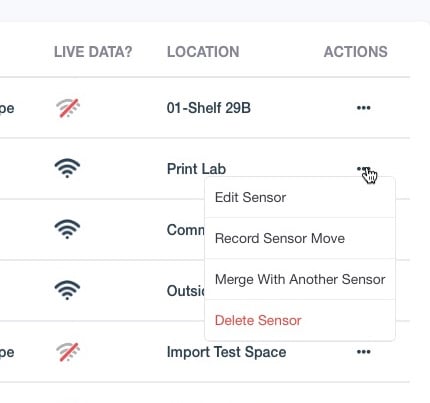This screenshot has width=430, height=403.
Task: Click the 01-Shelf 29B location text
Action: [x=209, y=108]
